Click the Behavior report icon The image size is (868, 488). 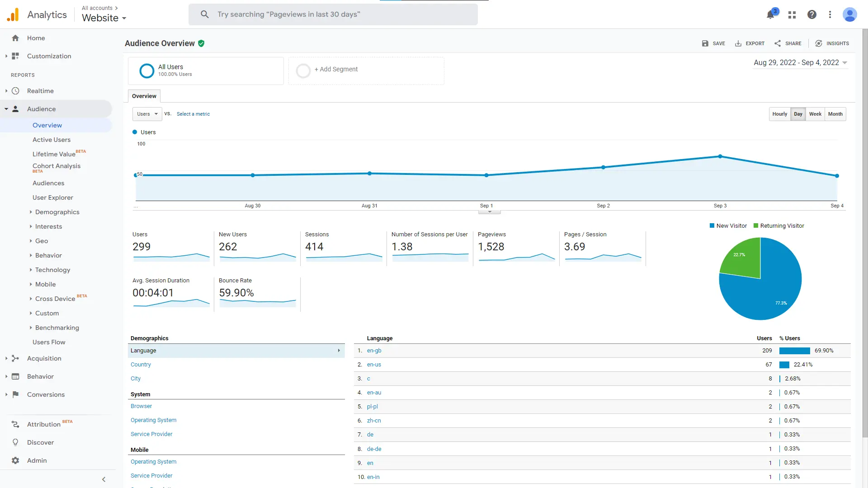click(15, 376)
